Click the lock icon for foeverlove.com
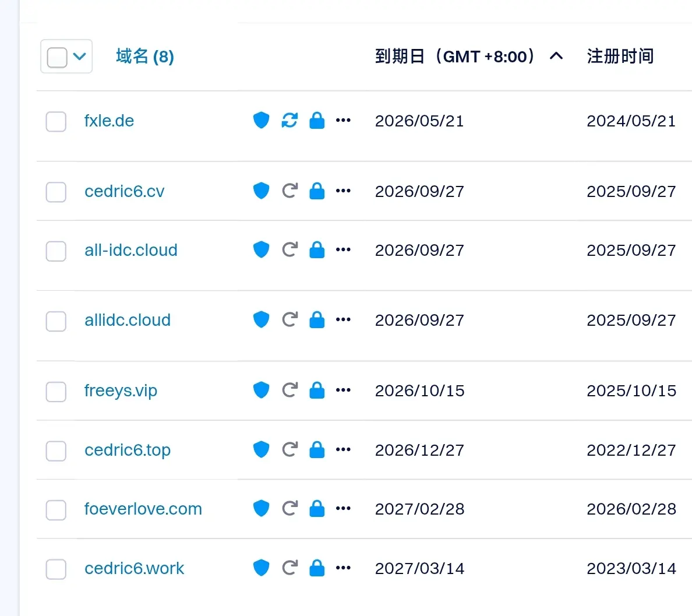Image resolution: width=692 pixels, height=616 pixels. tap(317, 508)
